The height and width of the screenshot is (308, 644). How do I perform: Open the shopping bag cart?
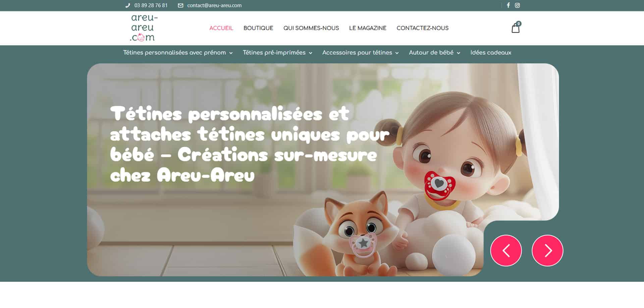click(516, 28)
